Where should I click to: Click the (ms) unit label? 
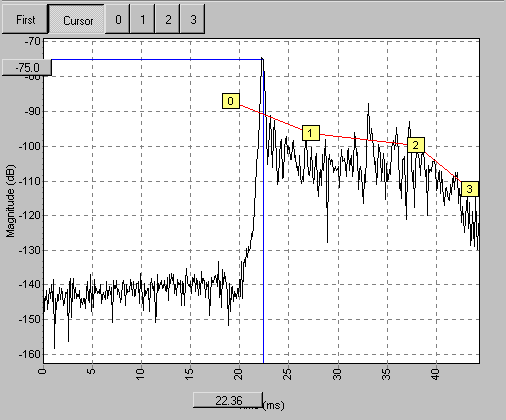pyautogui.click(x=274, y=405)
